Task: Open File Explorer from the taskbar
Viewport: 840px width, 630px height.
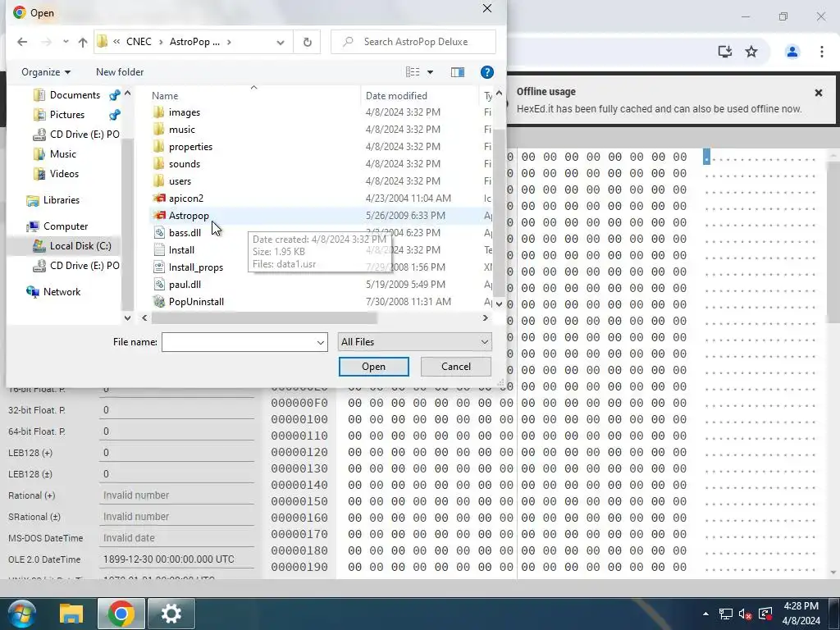Action: 71,614
